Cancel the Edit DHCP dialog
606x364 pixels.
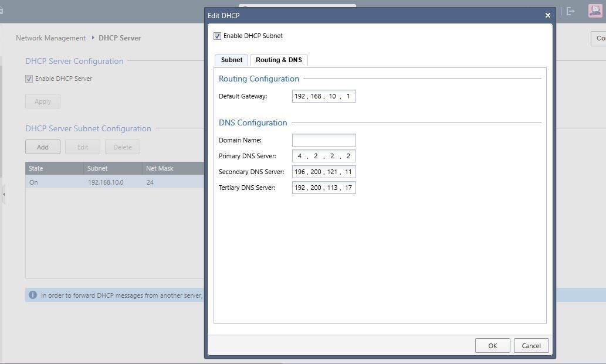[x=531, y=346]
